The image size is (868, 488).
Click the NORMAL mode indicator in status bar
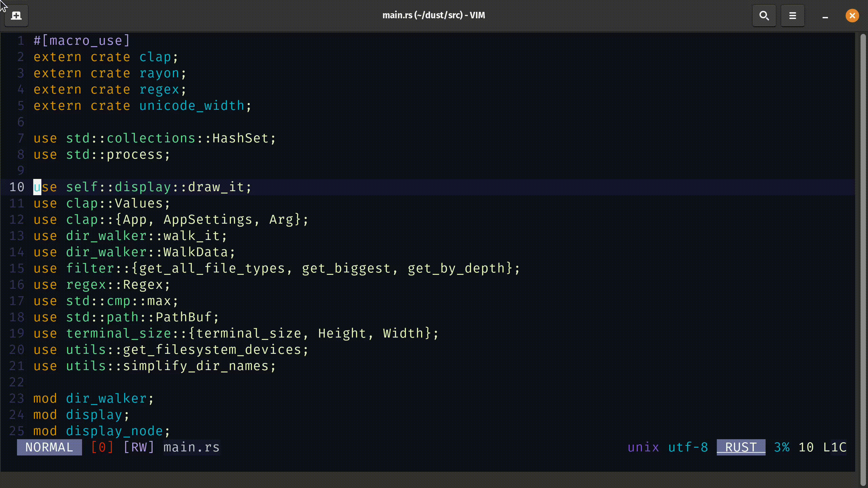(x=49, y=447)
